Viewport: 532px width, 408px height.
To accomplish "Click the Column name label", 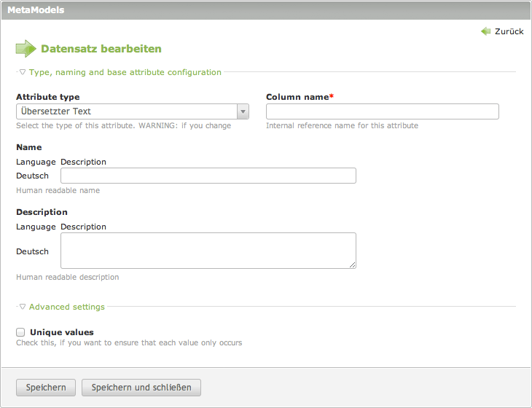I will point(299,97).
